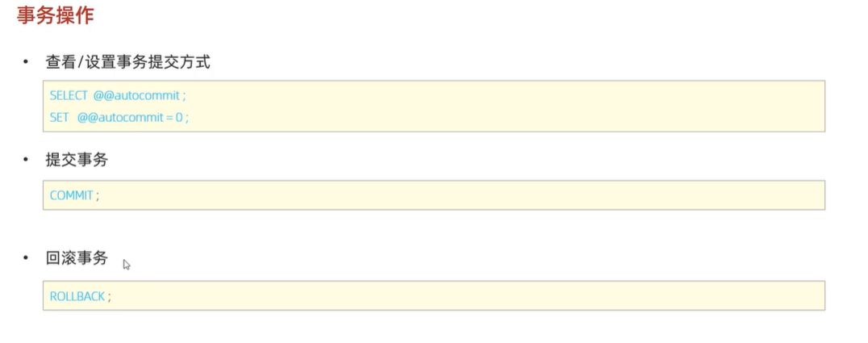Click the 查看/设置事务提交方式 heading
Image resolution: width=868 pixels, height=343 pixels.
click(x=127, y=62)
